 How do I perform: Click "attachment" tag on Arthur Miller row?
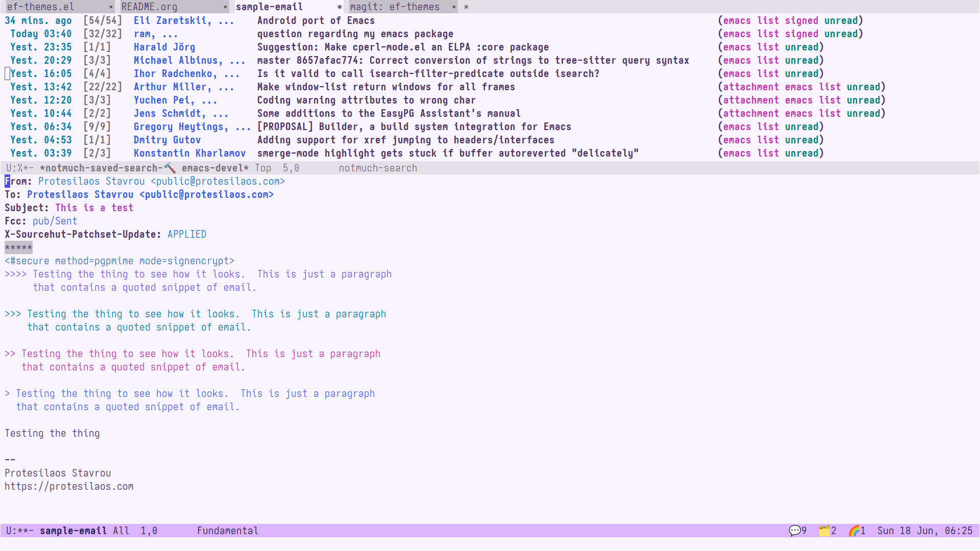(751, 87)
